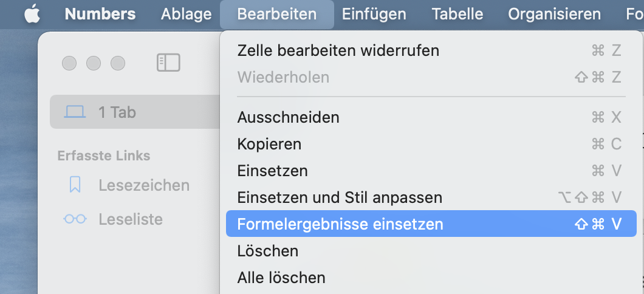
Task: Toggle the sidebar panel icon
Action: (168, 63)
